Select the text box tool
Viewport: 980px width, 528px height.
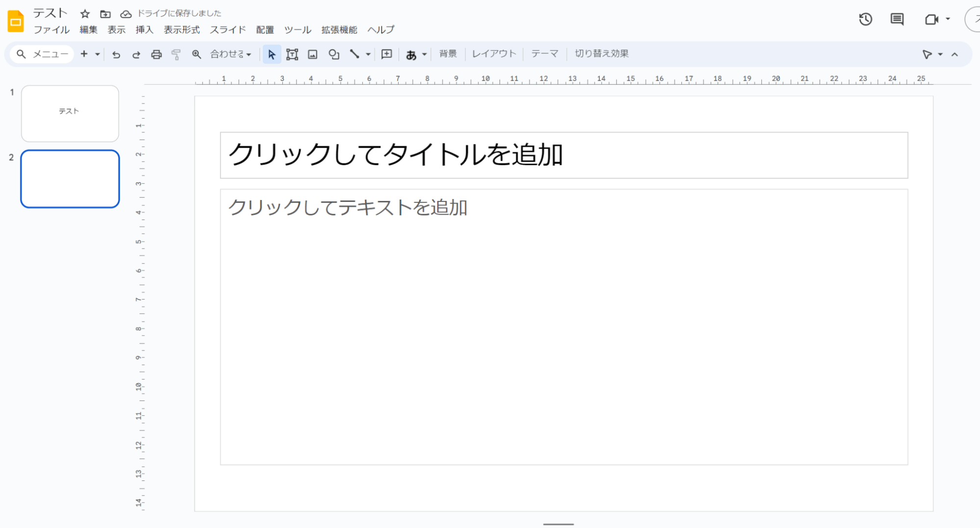[292, 54]
